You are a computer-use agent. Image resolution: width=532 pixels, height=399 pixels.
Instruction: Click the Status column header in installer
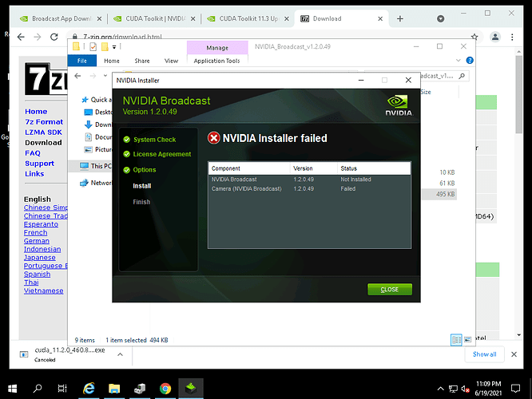374,168
